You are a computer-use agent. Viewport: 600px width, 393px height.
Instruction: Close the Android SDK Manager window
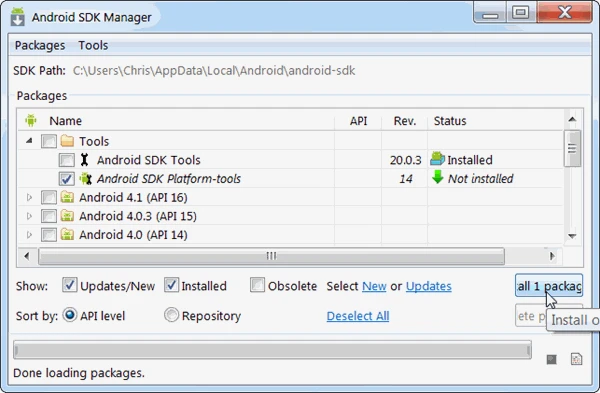(x=564, y=13)
